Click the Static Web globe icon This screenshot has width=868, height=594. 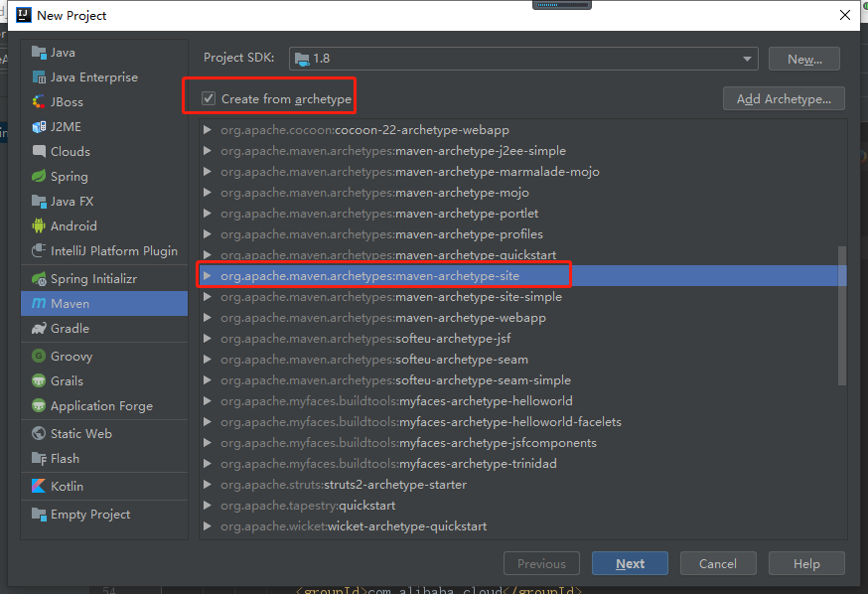(x=39, y=433)
